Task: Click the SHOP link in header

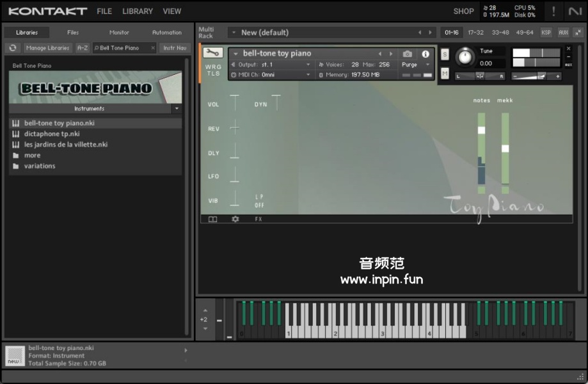Action: pos(463,11)
